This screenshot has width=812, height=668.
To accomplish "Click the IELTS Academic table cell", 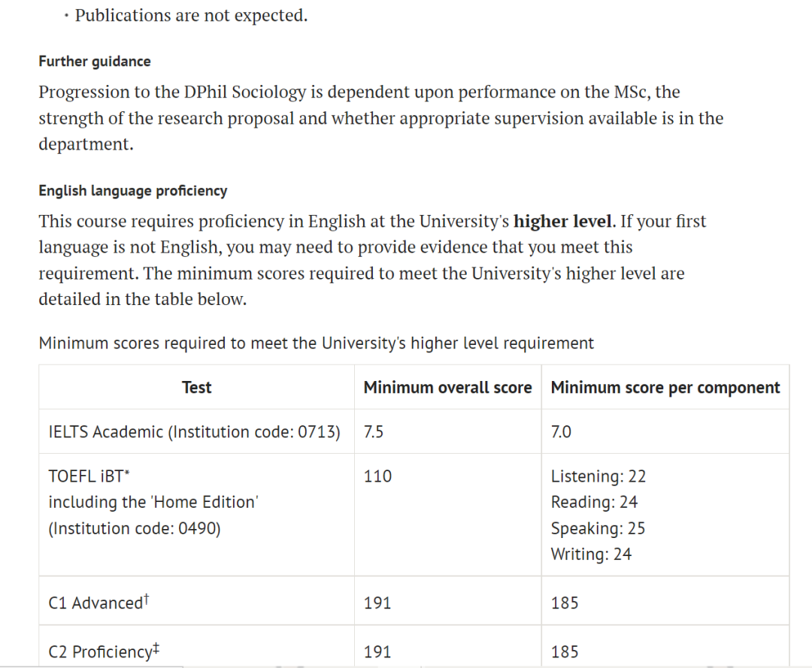I will tap(194, 432).
